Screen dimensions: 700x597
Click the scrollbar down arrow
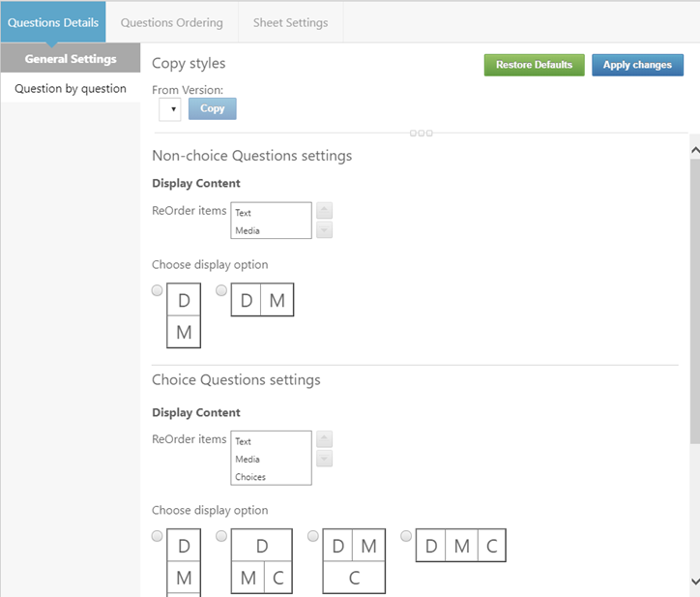tap(695, 581)
